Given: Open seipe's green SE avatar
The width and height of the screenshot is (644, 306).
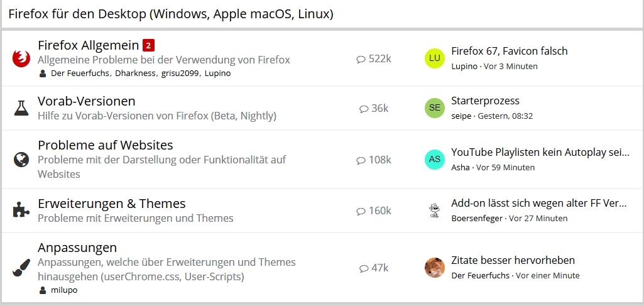Looking at the screenshot, I should click(x=435, y=107).
